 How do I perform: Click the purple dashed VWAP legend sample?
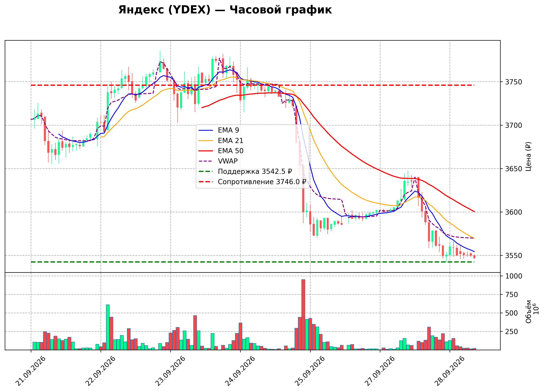[x=206, y=161]
